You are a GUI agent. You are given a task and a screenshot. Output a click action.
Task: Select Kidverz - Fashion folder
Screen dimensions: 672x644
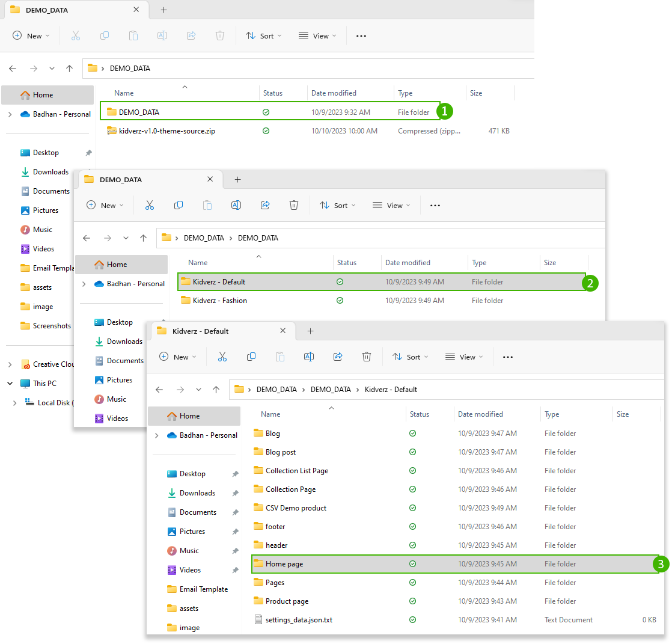[x=219, y=301]
